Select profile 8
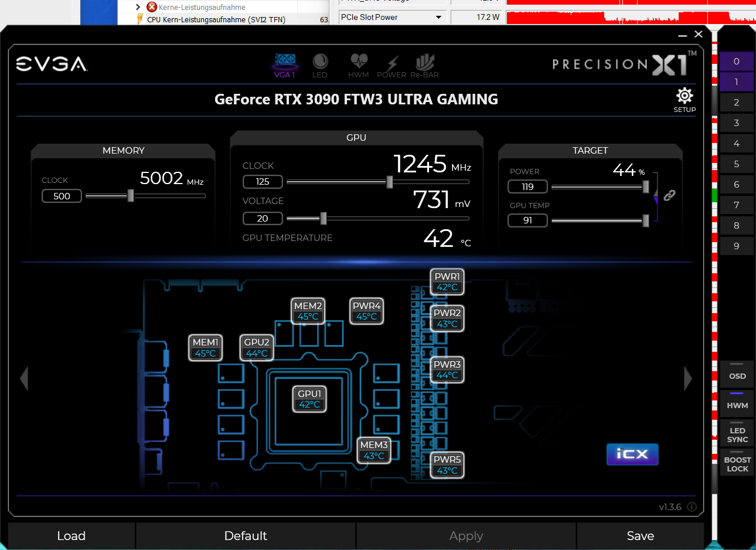Viewport: 756px width, 550px height. (x=737, y=226)
